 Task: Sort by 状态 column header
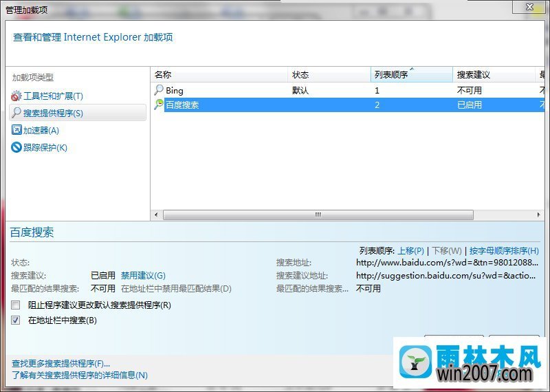[329, 74]
